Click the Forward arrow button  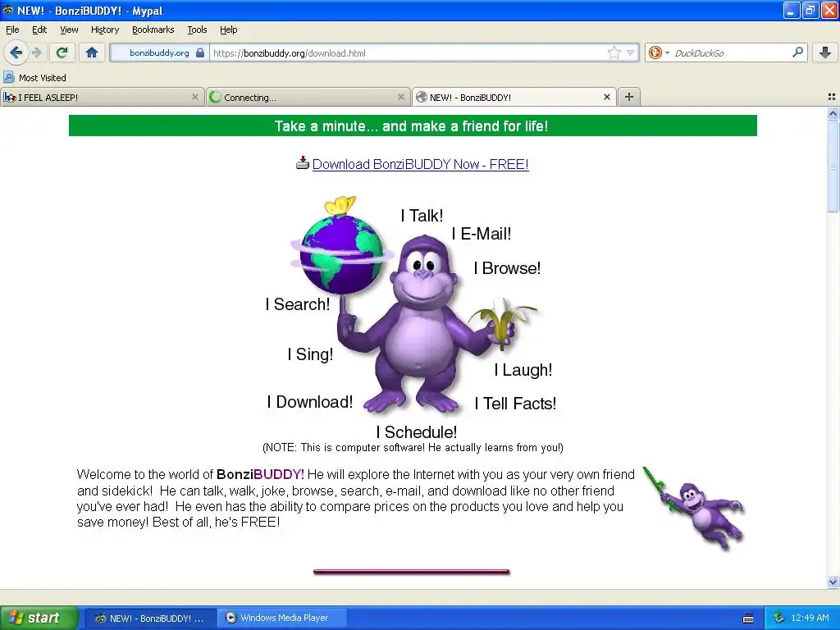36,52
